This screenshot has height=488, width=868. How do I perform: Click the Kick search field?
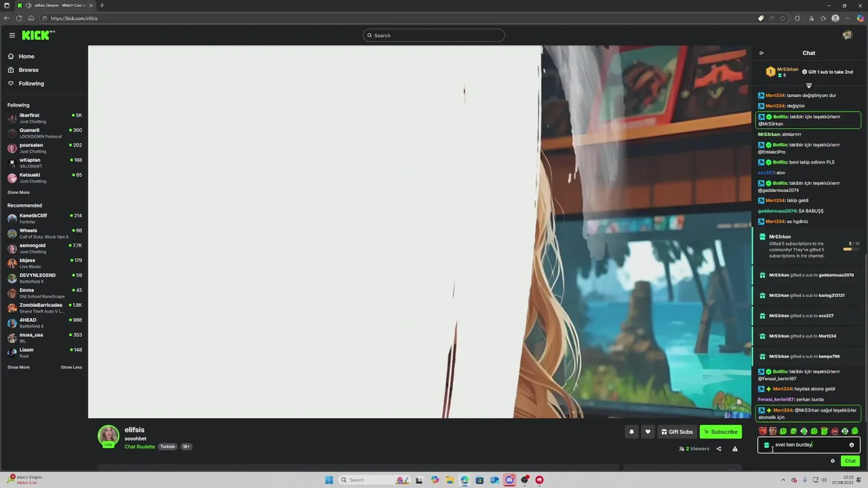tap(434, 35)
